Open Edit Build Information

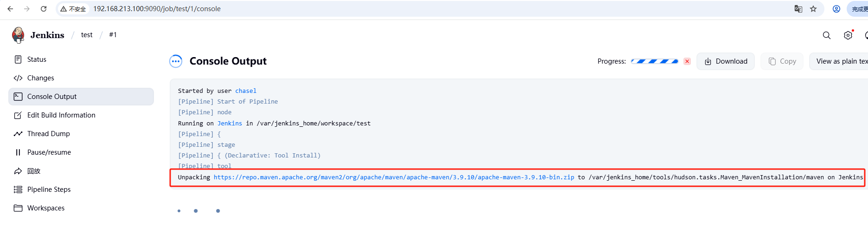pyautogui.click(x=81, y=115)
